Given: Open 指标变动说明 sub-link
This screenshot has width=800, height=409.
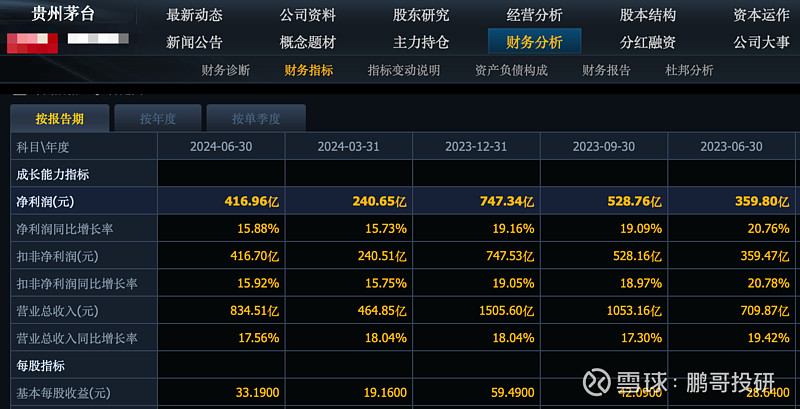Looking at the screenshot, I should pos(404,70).
